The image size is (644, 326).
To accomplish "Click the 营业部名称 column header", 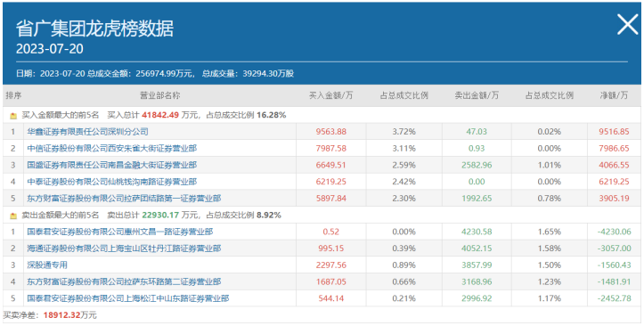I will 160,95.
